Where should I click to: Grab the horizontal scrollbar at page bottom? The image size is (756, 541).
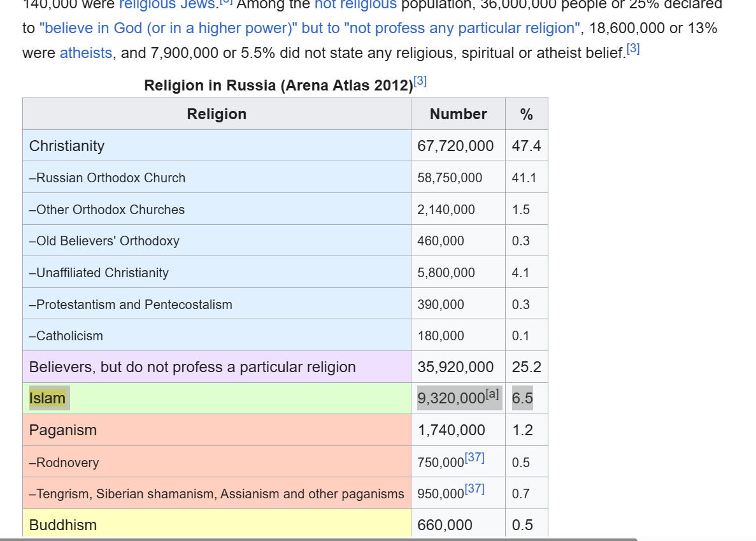318,539
